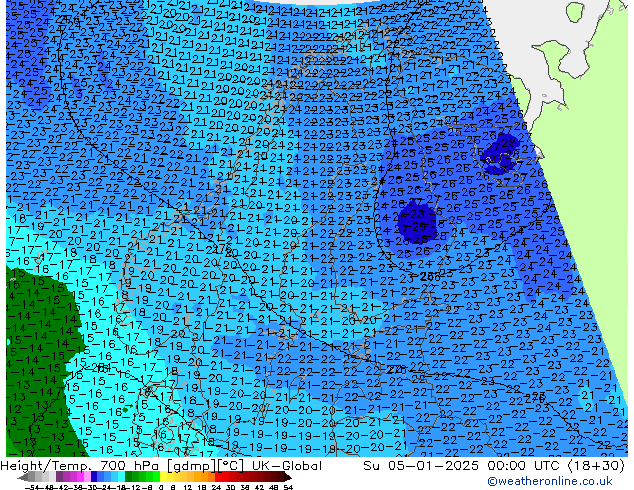Click the dark green swatch in the legend
The height and width of the screenshot is (490, 634).
(x=128, y=477)
